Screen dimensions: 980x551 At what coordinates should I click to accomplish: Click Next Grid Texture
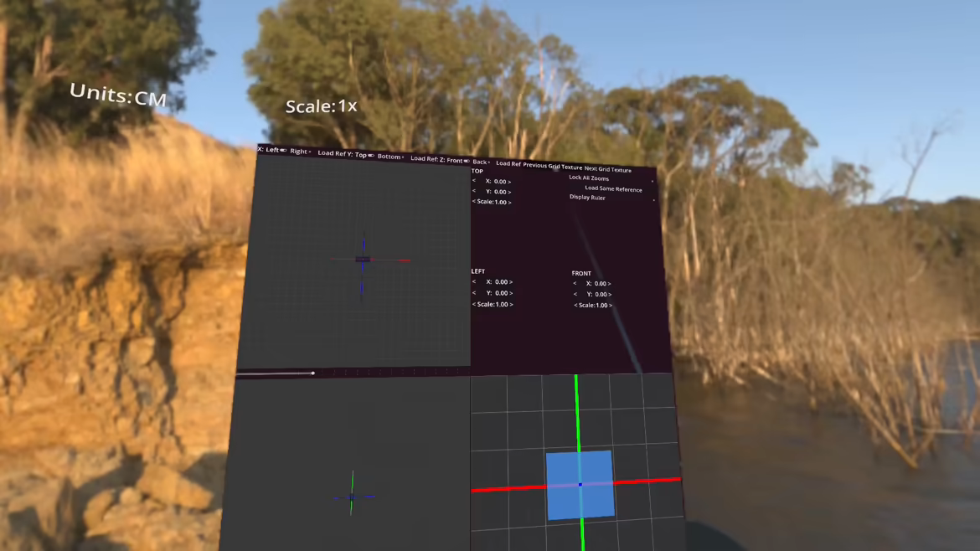pos(607,169)
